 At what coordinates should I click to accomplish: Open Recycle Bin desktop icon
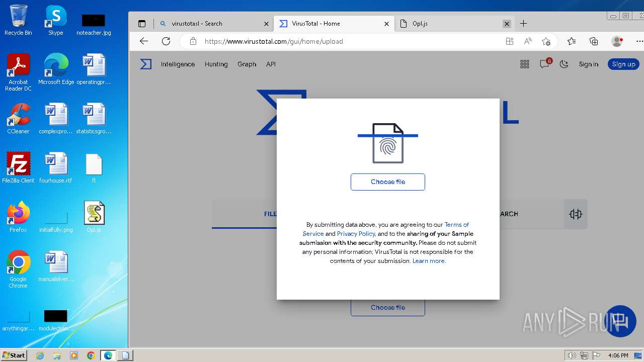coord(18,20)
